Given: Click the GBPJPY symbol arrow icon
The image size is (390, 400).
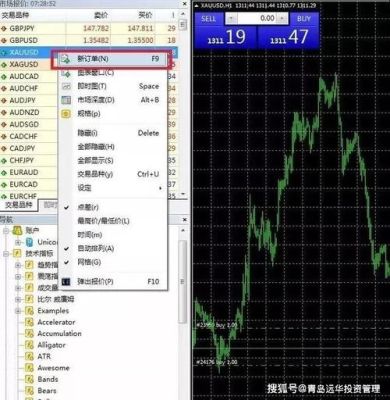Looking at the screenshot, I should 4,29.
